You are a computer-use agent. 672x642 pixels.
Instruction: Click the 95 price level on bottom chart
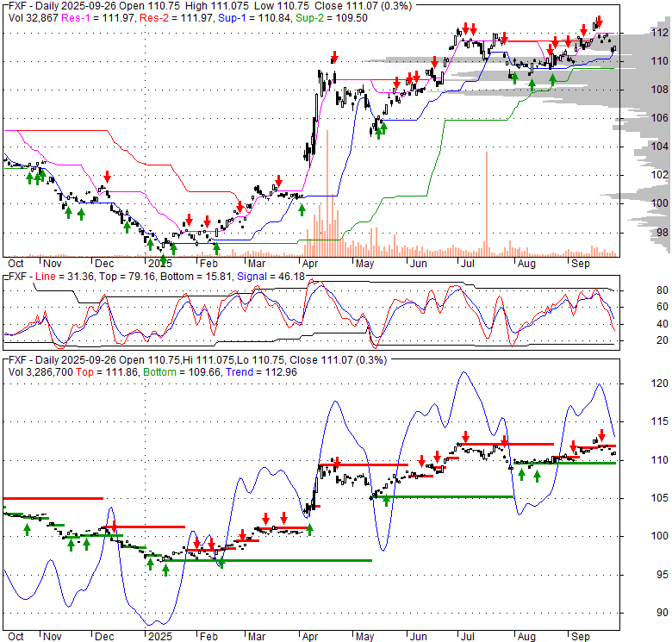pos(663,575)
